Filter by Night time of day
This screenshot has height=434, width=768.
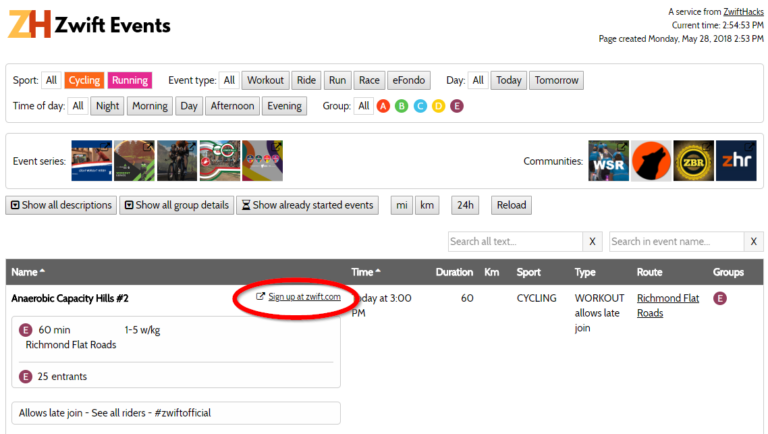coord(107,106)
